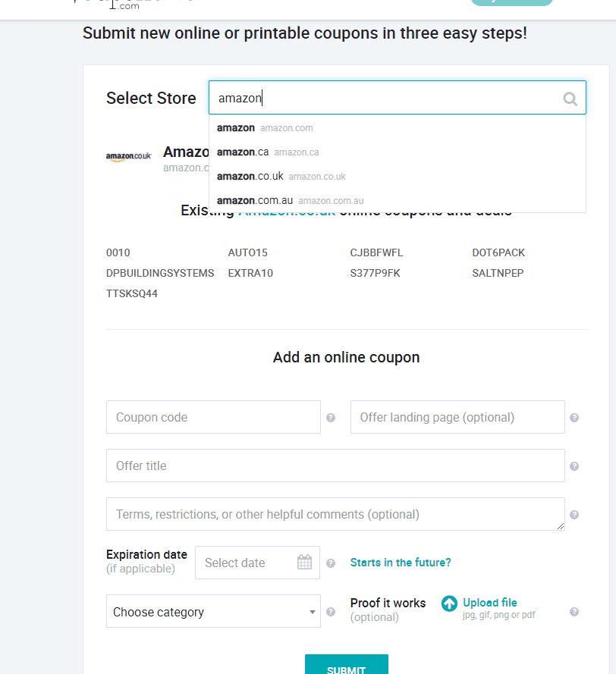This screenshot has height=674, width=616.
Task: Choose amazon.co.uk from the autocomplete suggestions
Action: [397, 176]
